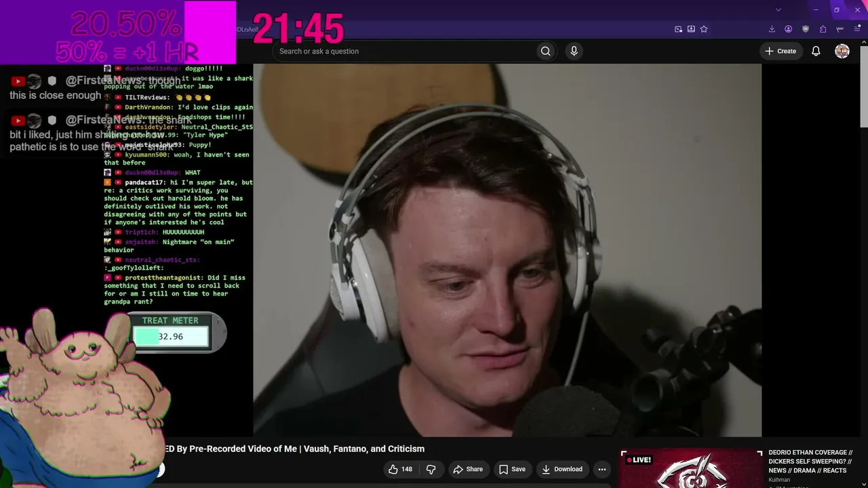The image size is (868, 488).
Task: Start voice search with the microphone
Action: pyautogui.click(x=574, y=51)
